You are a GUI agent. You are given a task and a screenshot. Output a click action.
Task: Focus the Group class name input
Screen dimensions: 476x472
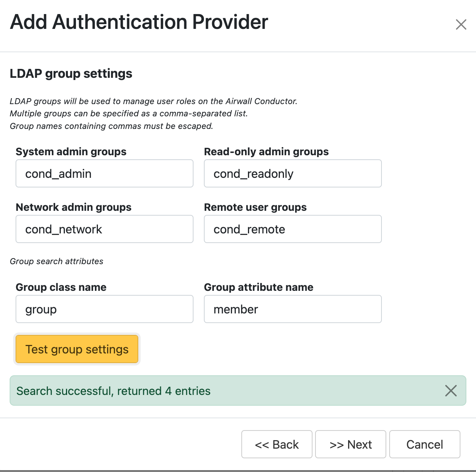104,309
